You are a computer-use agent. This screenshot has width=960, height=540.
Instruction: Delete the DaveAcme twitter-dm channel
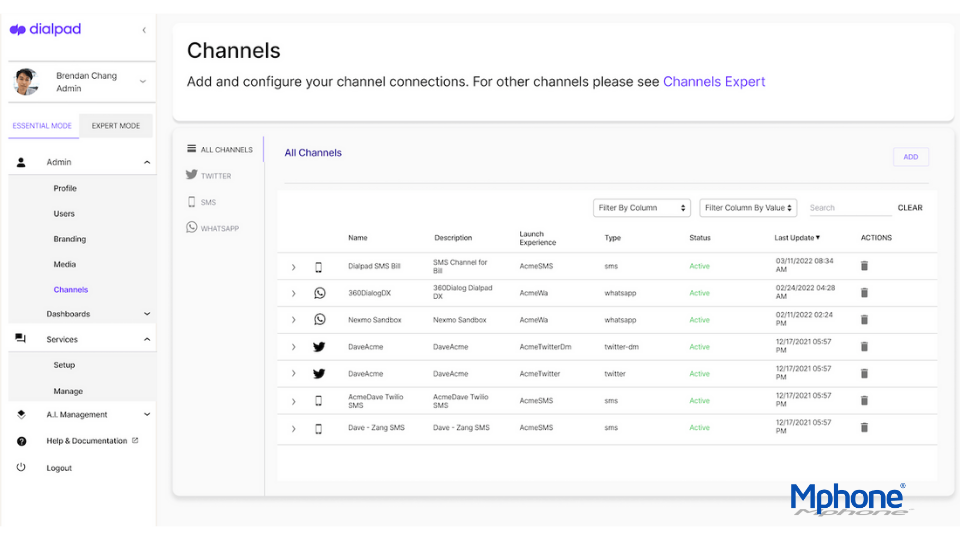[x=864, y=347]
